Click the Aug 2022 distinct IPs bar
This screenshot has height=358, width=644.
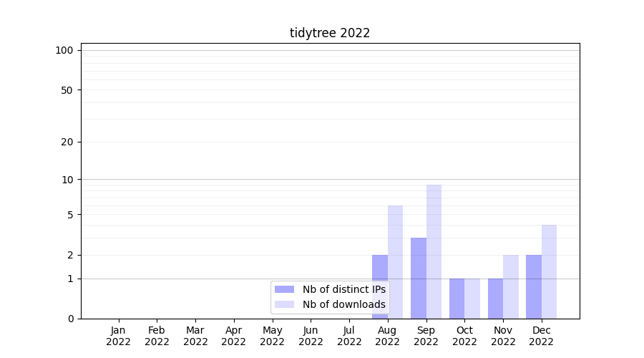coord(380,286)
